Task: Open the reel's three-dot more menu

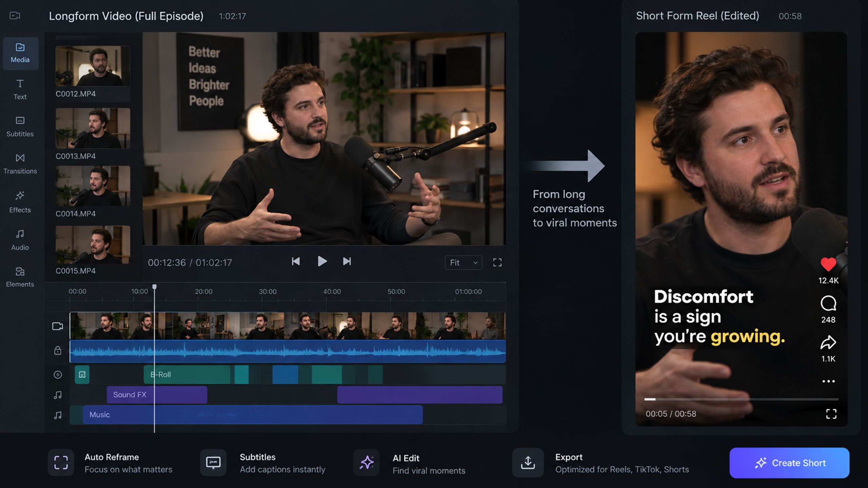Action: click(x=828, y=381)
